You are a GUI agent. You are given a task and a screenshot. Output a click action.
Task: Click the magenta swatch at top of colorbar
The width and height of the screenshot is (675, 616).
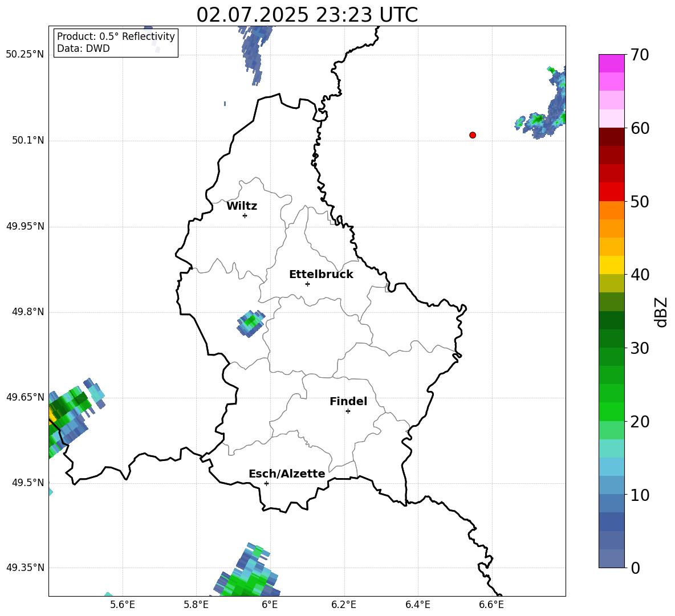point(611,63)
